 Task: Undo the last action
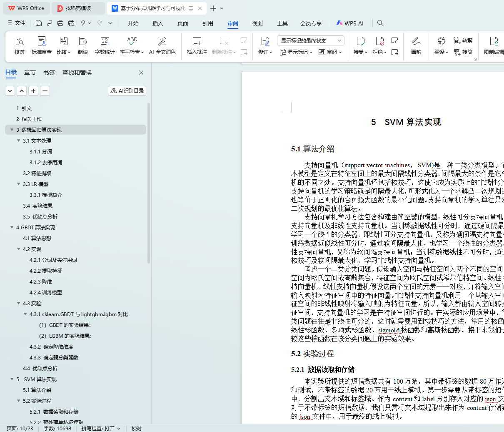83,23
